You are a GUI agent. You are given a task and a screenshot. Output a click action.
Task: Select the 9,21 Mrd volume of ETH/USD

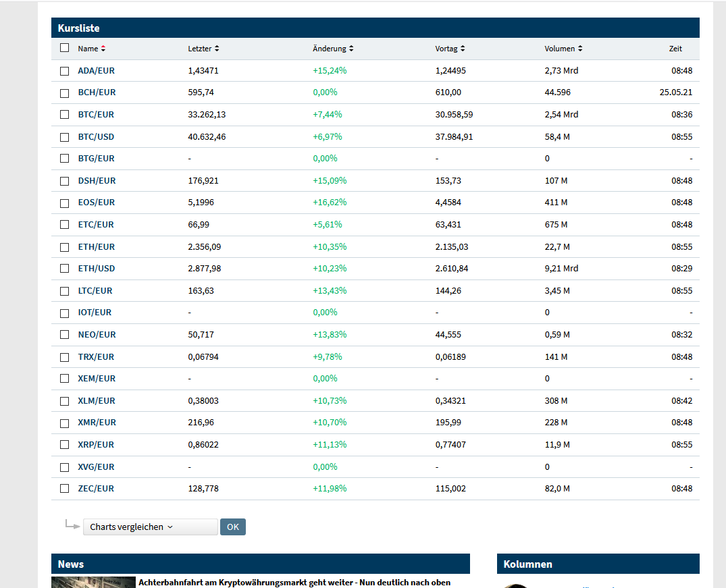point(561,269)
